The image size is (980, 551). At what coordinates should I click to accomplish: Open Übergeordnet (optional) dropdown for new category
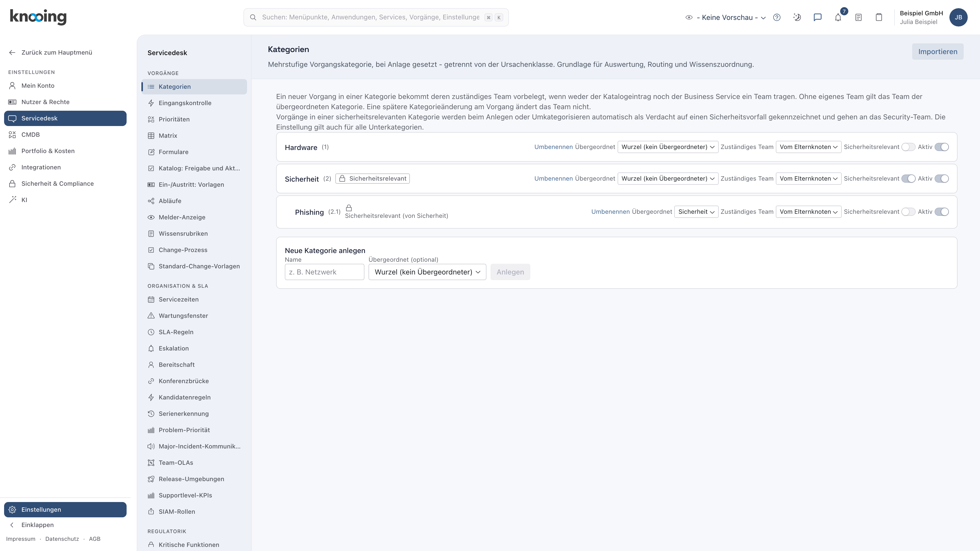pos(427,272)
